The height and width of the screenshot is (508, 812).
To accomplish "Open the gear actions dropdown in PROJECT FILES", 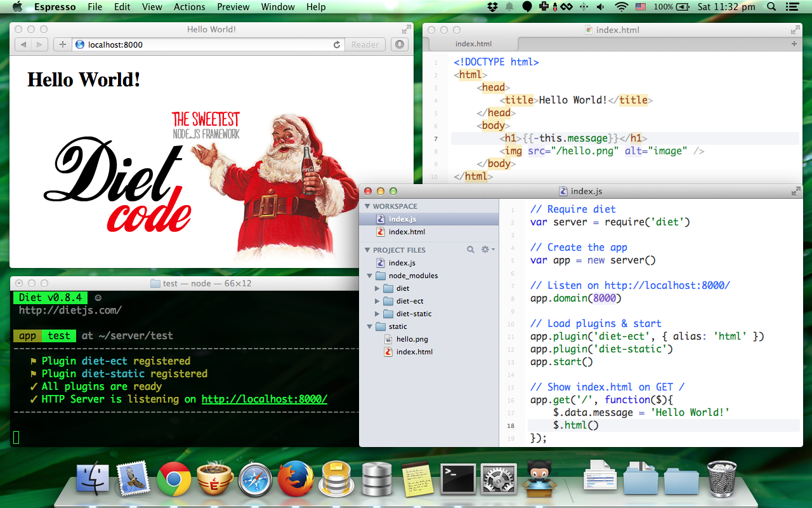I will pyautogui.click(x=488, y=250).
